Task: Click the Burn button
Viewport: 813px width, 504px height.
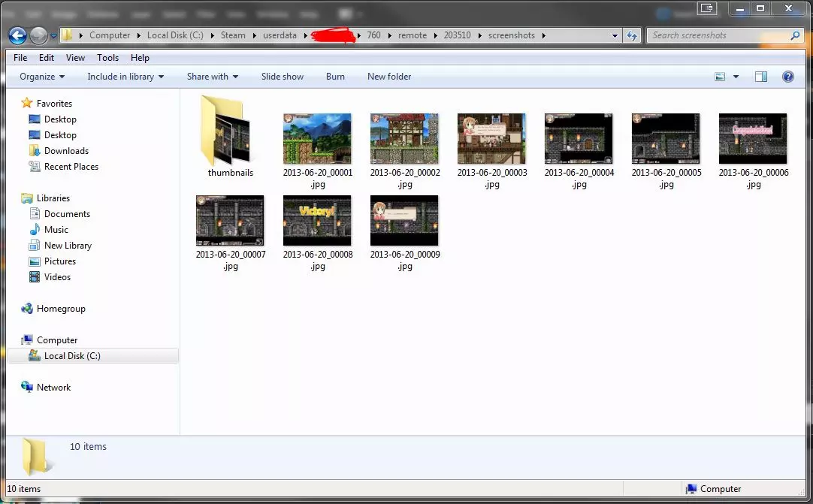Action: tap(335, 76)
